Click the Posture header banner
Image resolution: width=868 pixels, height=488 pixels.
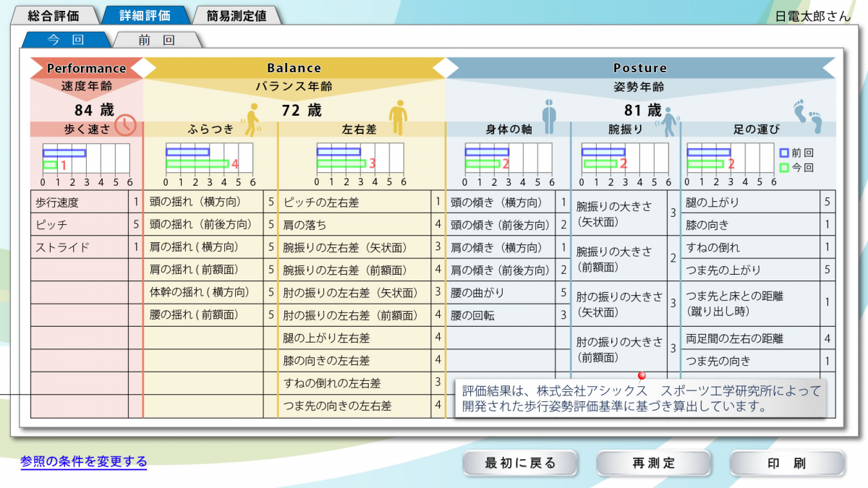[x=640, y=68]
